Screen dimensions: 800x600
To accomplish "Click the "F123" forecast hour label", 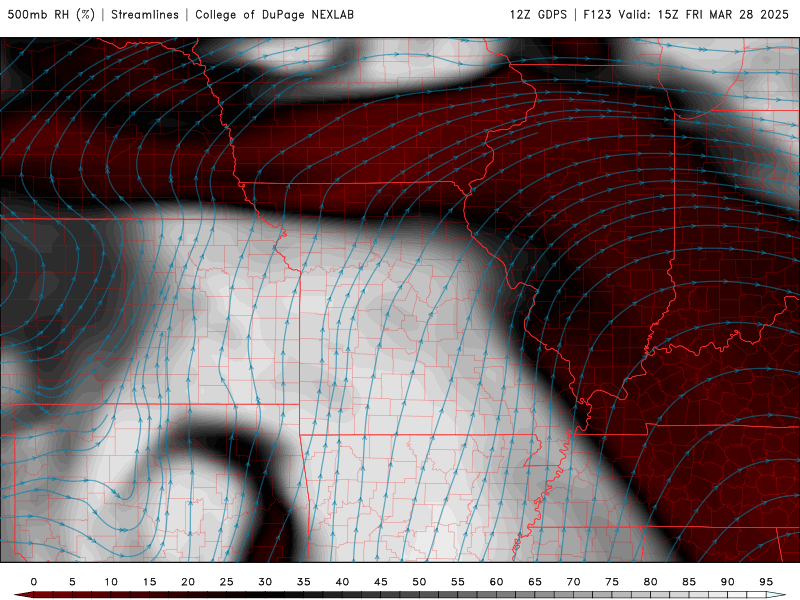I will pyautogui.click(x=597, y=15).
